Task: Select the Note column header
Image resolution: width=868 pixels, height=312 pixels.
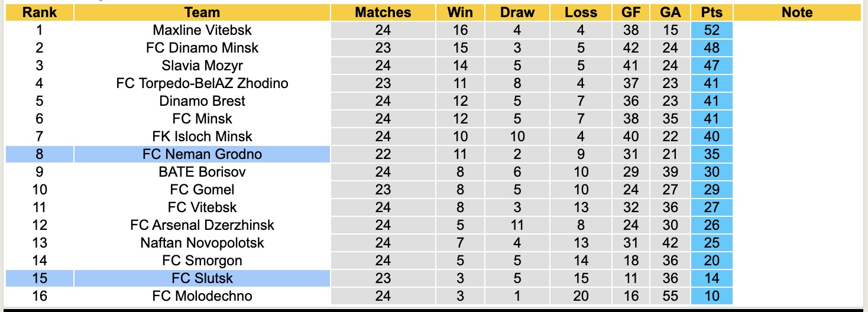Action: coord(797,12)
